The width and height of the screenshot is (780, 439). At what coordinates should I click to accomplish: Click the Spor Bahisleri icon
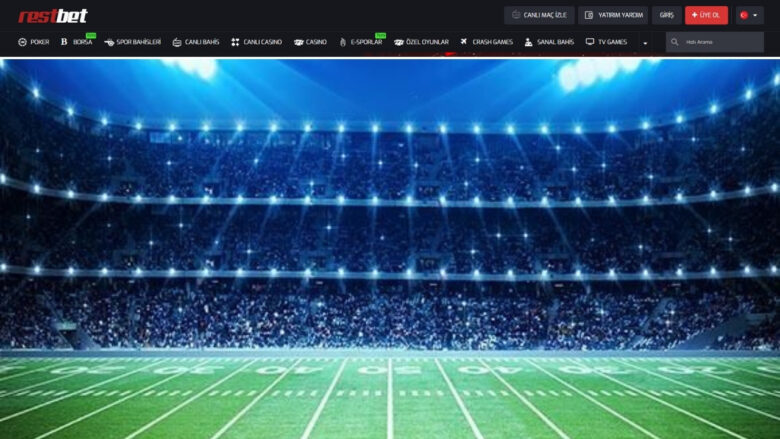109,42
